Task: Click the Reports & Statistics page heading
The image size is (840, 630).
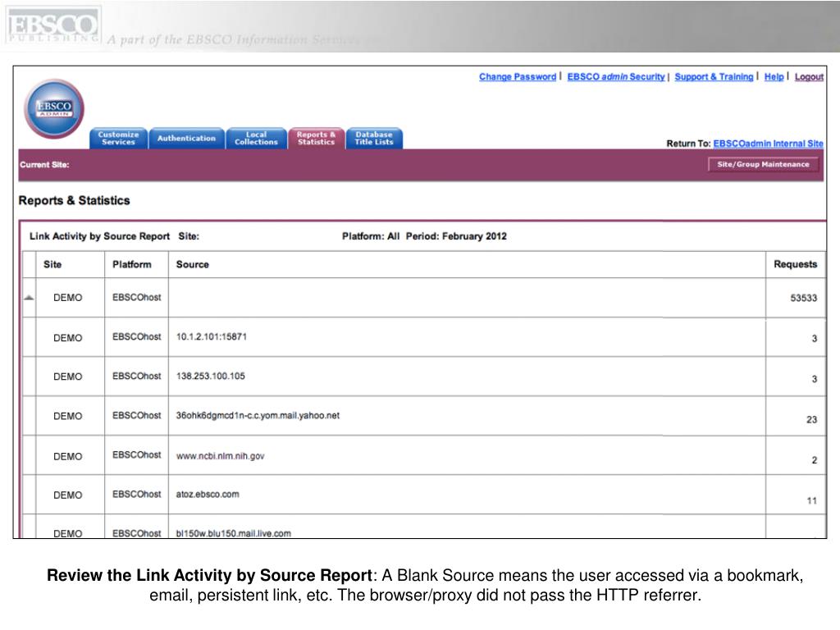Action: pos(75,200)
